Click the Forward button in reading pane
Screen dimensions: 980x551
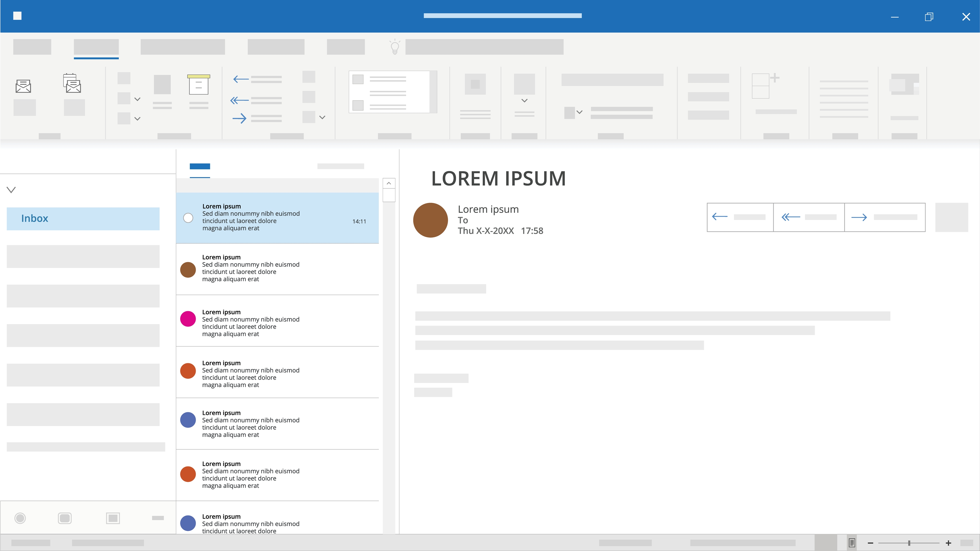(884, 217)
